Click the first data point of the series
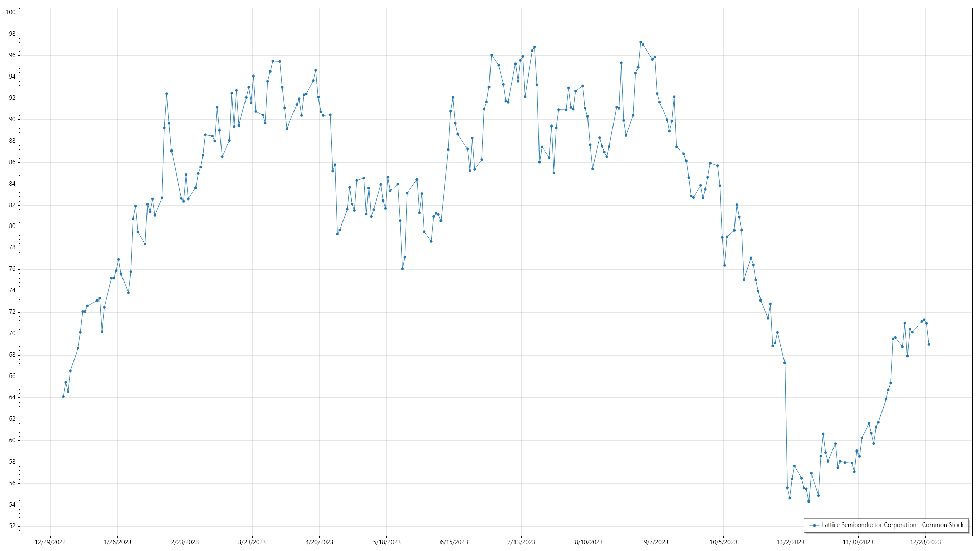The image size is (980, 551). click(63, 396)
